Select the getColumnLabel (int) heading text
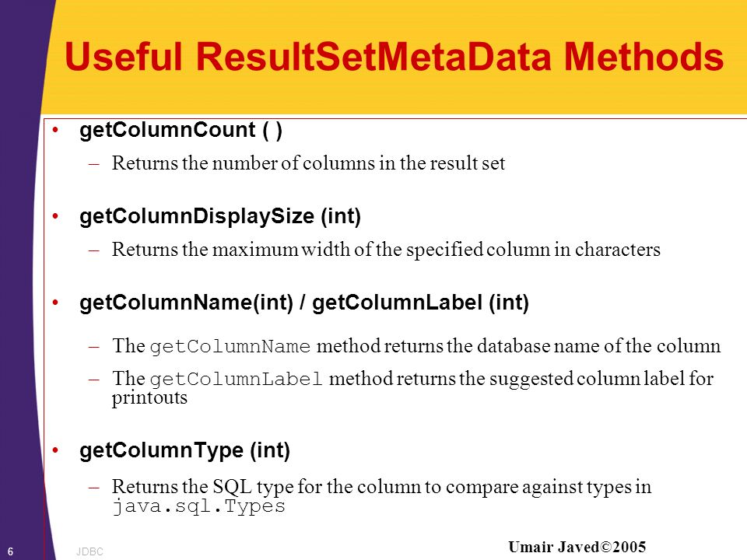Screen dimensions: 747x560 pyautogui.click(x=421, y=303)
